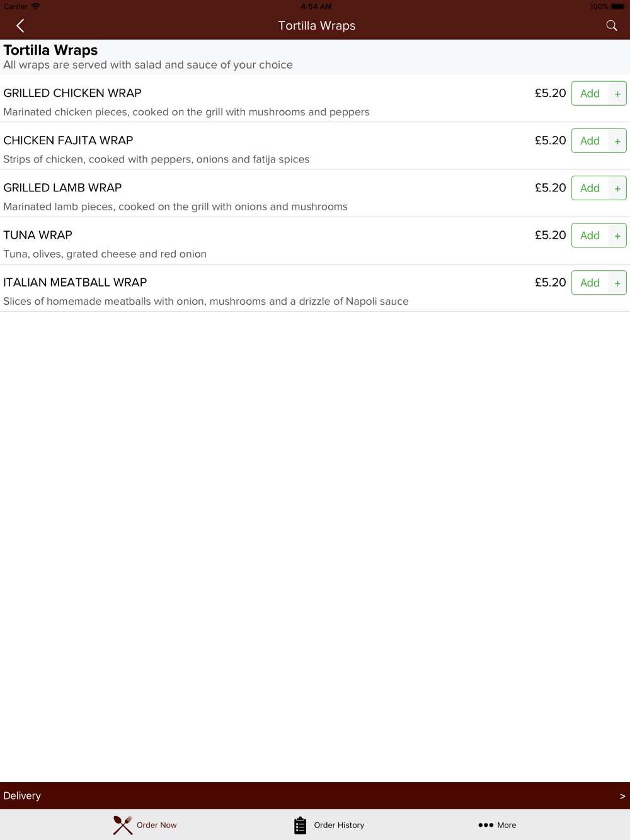Expand the Delivery bar arrow
This screenshot has width=630, height=840.
[x=622, y=796]
